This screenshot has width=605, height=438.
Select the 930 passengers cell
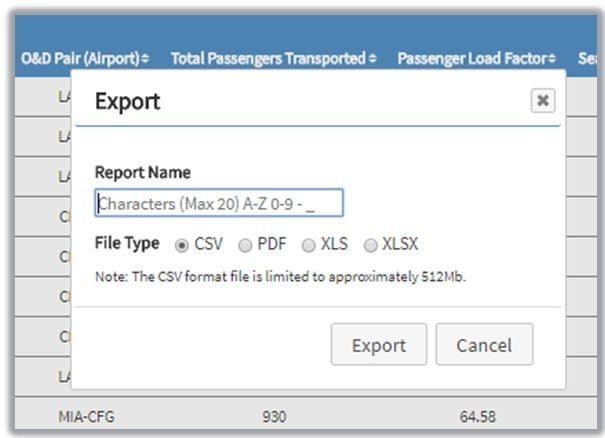274,415
